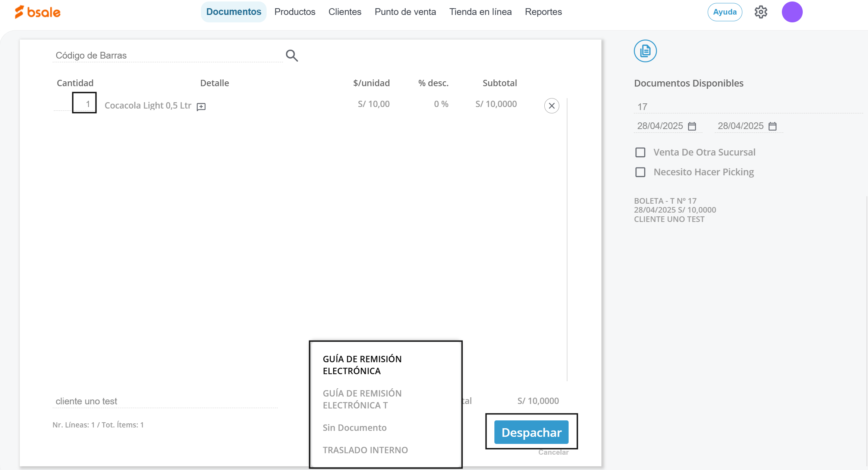Check Necesito Hacer Picking option
Screen dimensions: 868x470
(640, 172)
